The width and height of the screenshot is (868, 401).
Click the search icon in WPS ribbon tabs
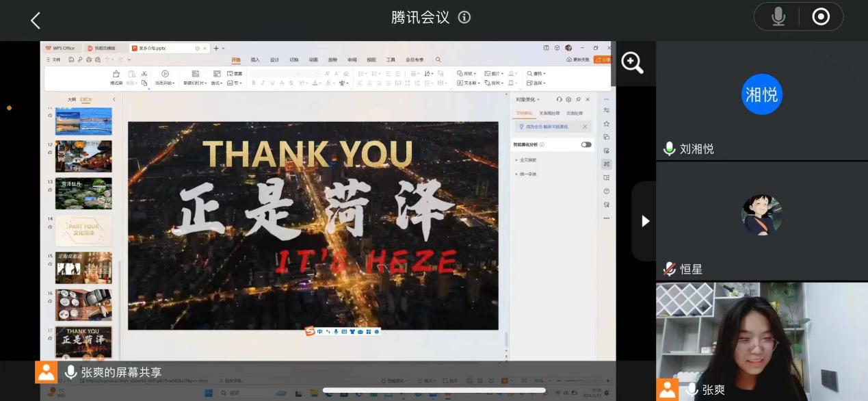[438, 60]
